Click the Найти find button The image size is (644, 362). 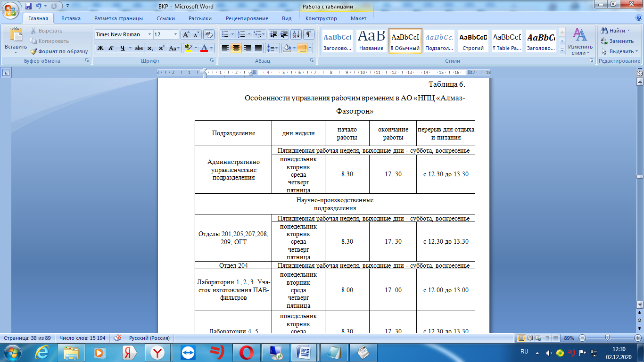coord(616,31)
